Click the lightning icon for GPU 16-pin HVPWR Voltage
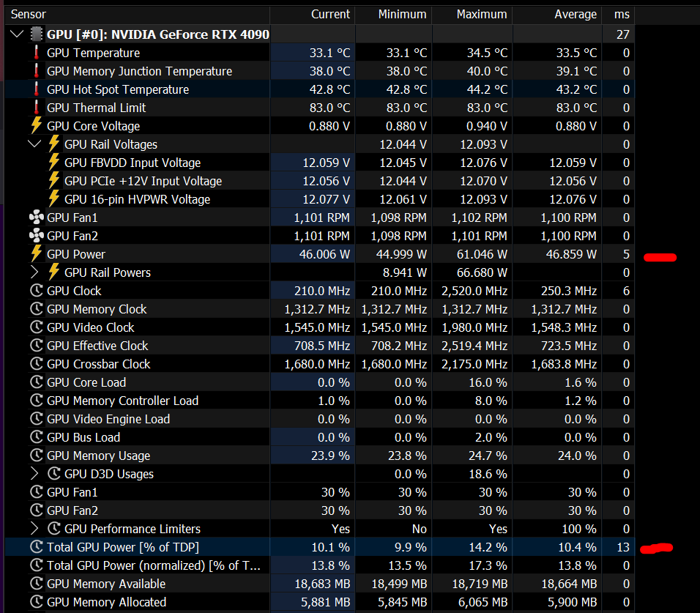Screen dimensions: 700x613 (53, 198)
